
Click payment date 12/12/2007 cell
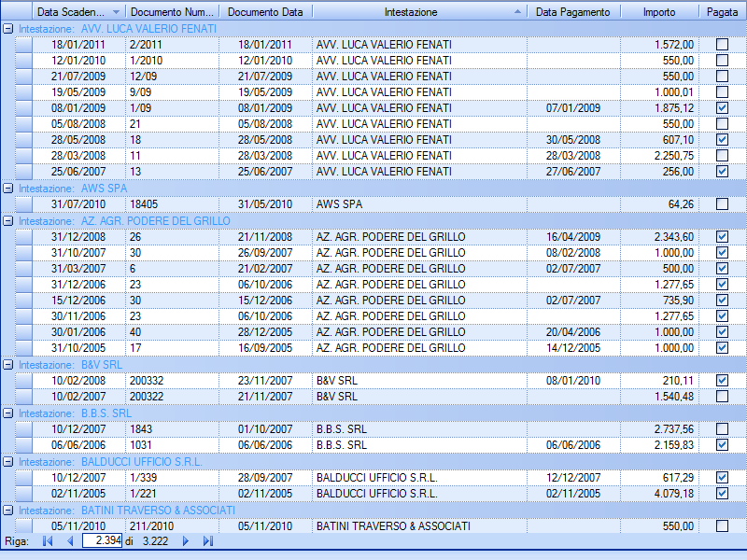point(573,478)
